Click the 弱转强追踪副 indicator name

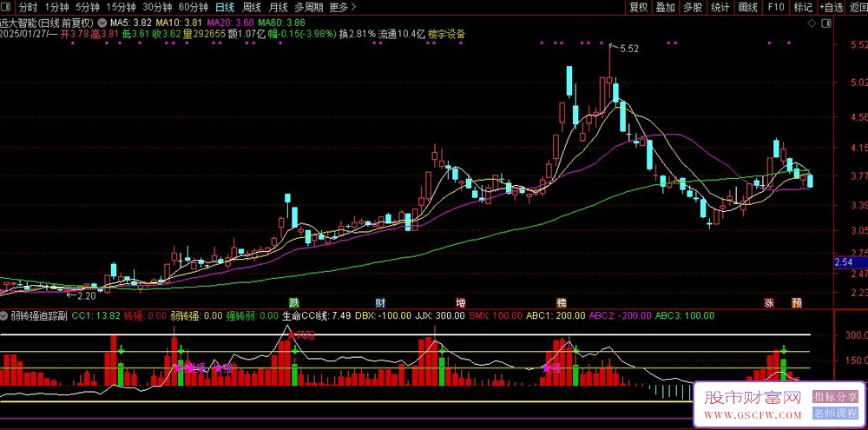tap(39, 316)
